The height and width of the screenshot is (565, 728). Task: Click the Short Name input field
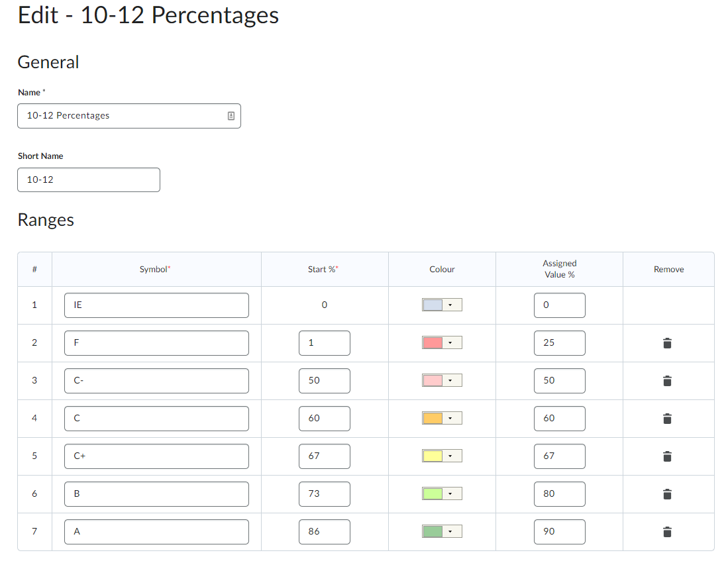[x=89, y=180]
